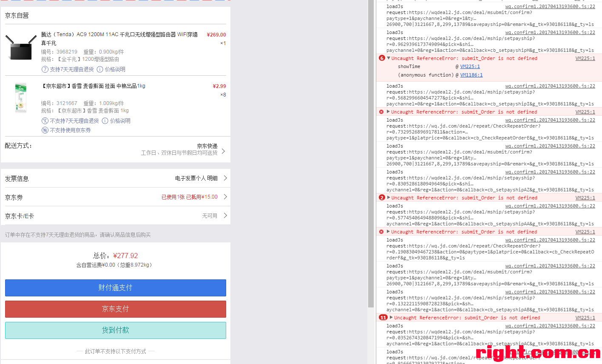Open wq.confirm1 source link for cb_CheckRepeatOrderE log
The width and height of the screenshot is (602, 364).
pos(550,120)
